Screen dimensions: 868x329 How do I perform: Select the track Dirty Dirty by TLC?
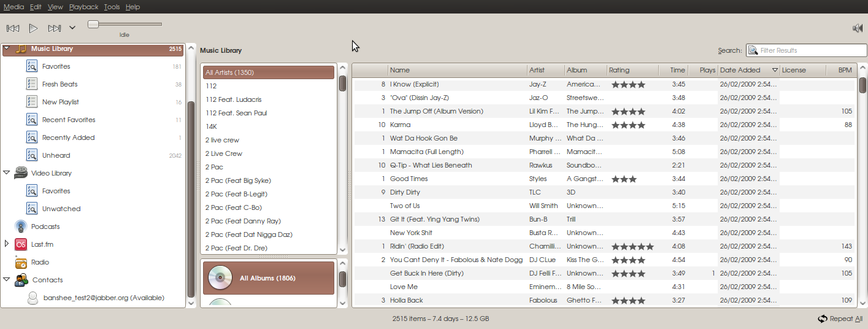pos(604,192)
